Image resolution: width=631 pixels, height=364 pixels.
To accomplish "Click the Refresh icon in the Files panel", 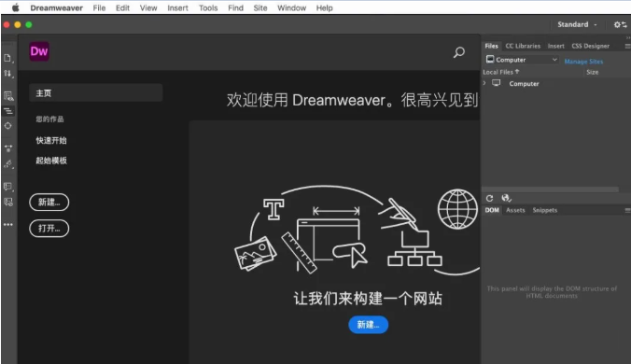I will pyautogui.click(x=489, y=198).
